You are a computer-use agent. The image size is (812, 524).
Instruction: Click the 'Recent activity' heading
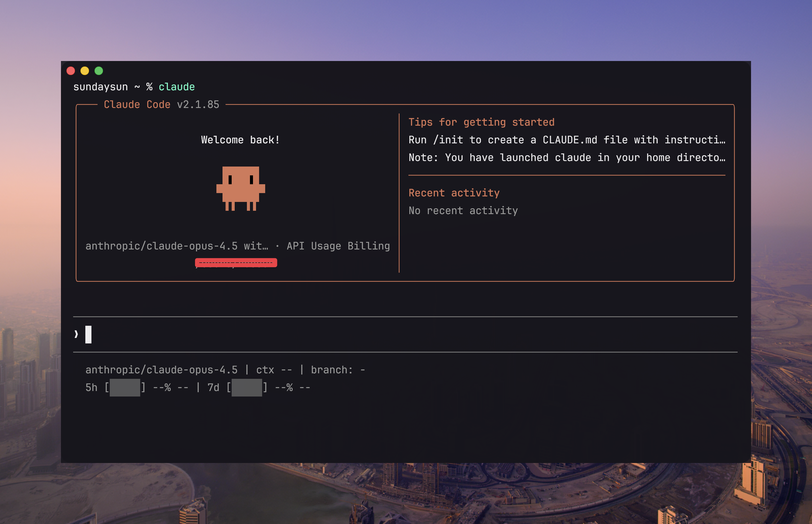[454, 193]
